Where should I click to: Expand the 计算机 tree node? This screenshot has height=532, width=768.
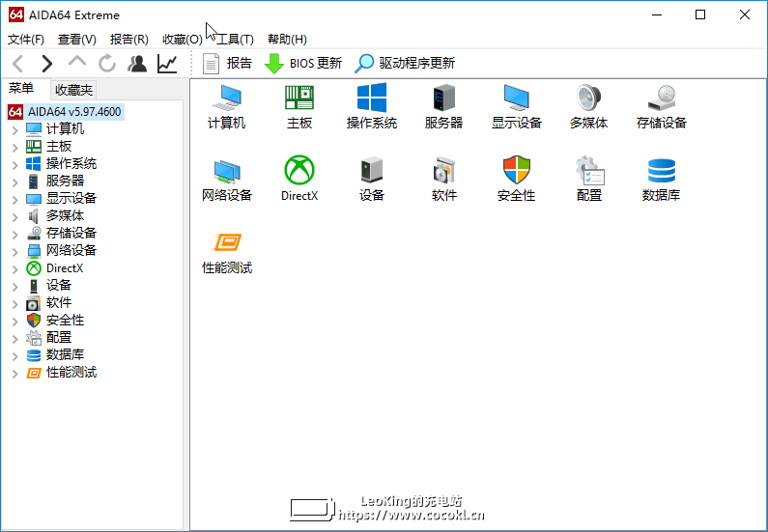pos(14,130)
